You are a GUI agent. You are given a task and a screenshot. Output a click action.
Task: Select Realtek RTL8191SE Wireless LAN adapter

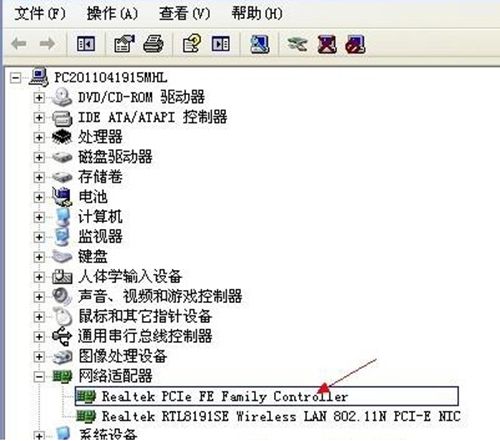(281, 416)
